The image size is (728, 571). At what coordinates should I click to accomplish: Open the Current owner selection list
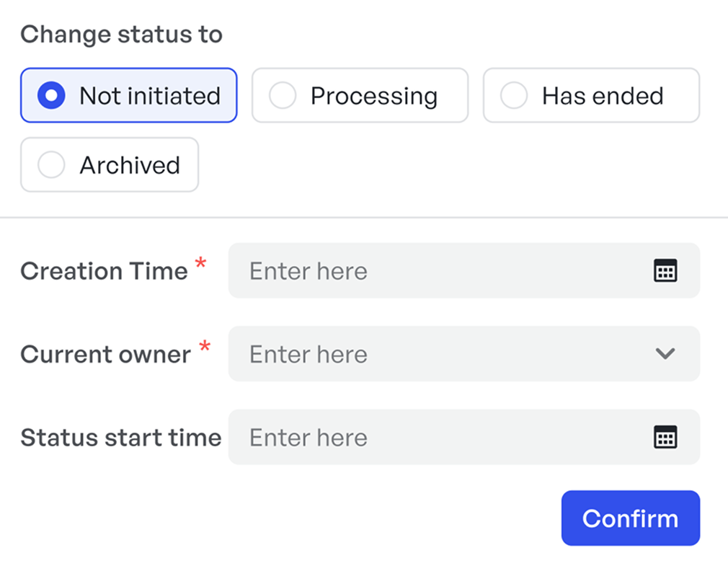tap(664, 354)
